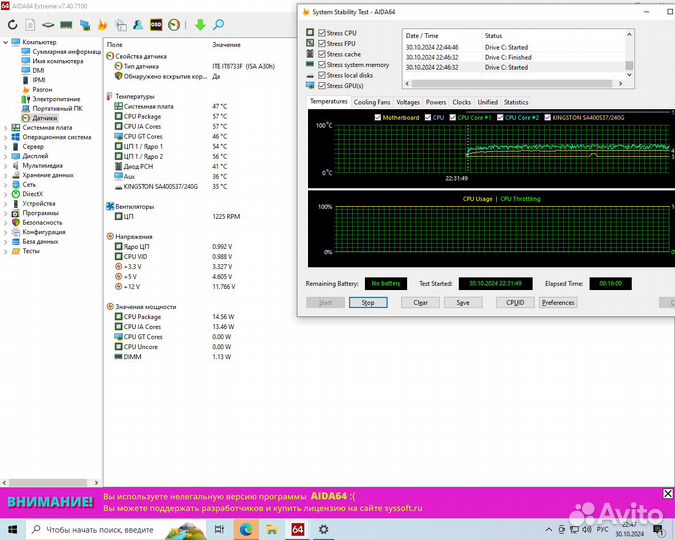Close the pink license warning banner
The image size is (675, 540).
pyautogui.click(x=668, y=493)
